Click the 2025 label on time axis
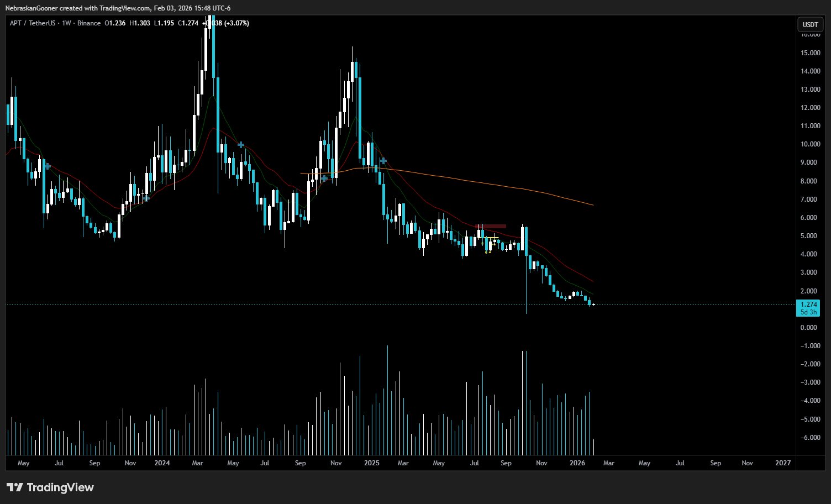The width and height of the screenshot is (831, 504). tap(372, 463)
